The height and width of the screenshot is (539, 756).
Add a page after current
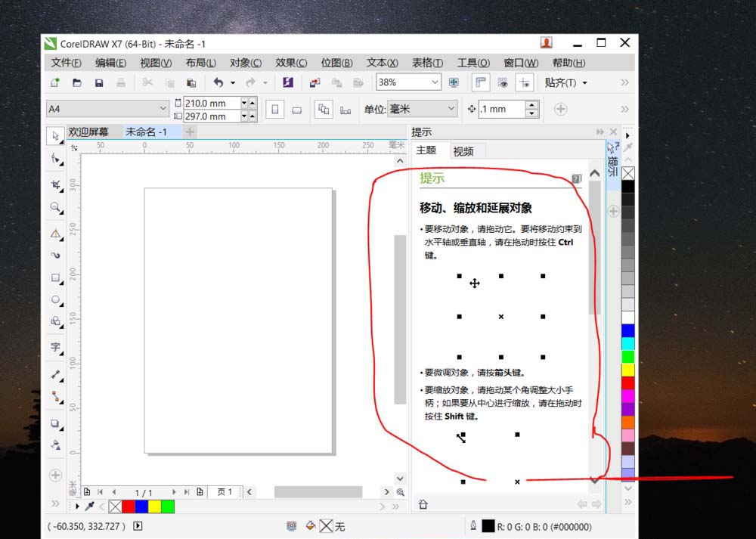pos(200,492)
